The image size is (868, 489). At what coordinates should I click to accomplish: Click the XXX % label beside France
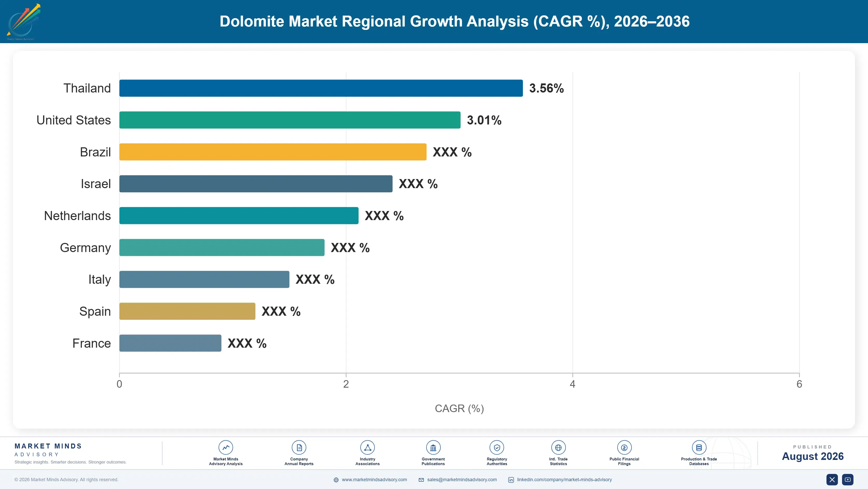pos(247,343)
